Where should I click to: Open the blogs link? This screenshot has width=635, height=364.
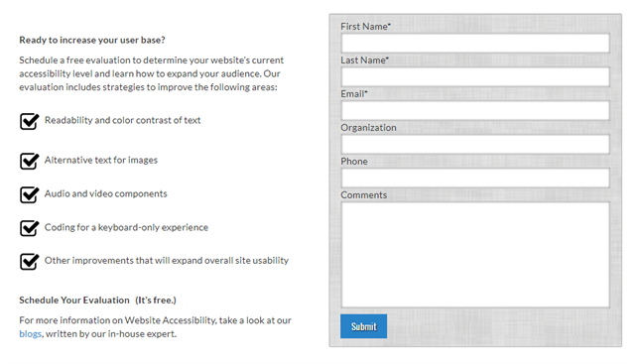coord(31,334)
